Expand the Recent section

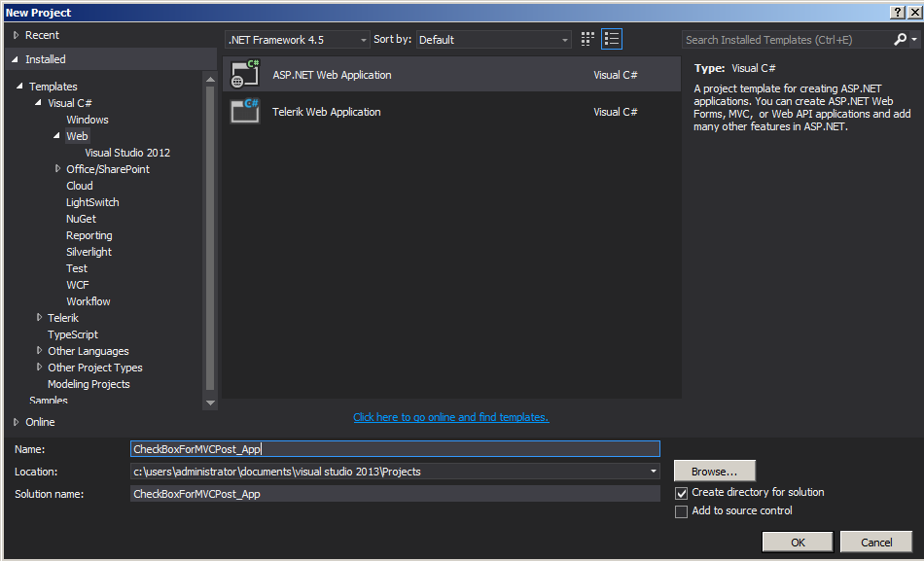click(16, 35)
